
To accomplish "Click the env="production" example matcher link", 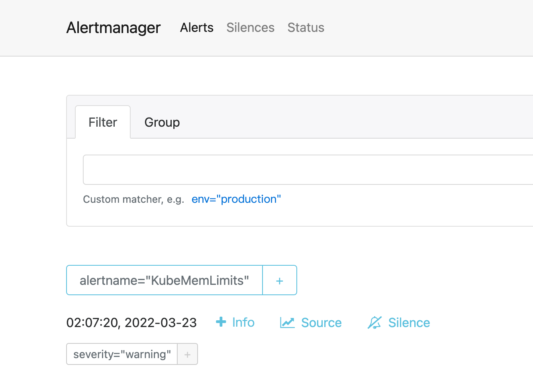I will click(x=236, y=199).
